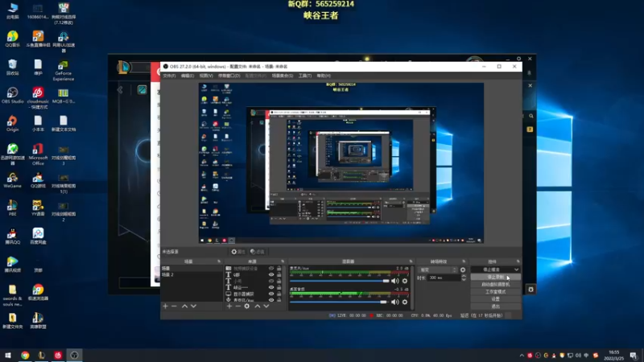Open 桌面音频 audio settings gear
Image resolution: width=644 pixels, height=362 pixels.
point(405,302)
